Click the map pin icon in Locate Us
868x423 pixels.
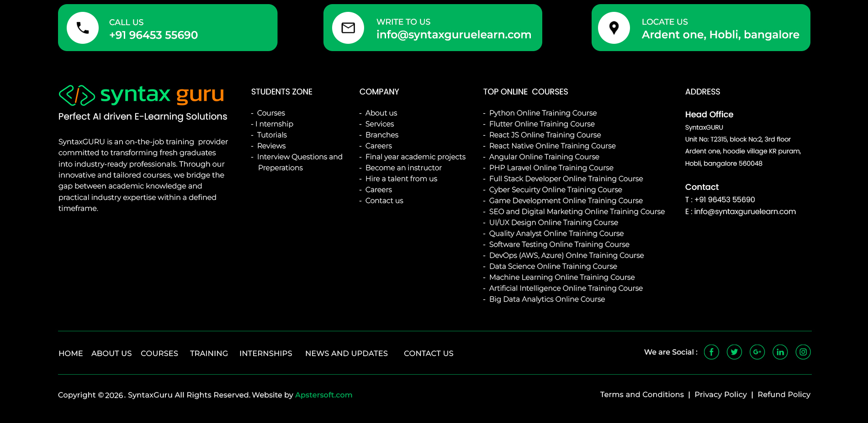(614, 28)
